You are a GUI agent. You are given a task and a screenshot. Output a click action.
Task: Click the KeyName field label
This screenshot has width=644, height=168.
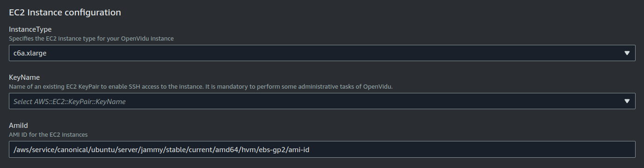(x=24, y=77)
